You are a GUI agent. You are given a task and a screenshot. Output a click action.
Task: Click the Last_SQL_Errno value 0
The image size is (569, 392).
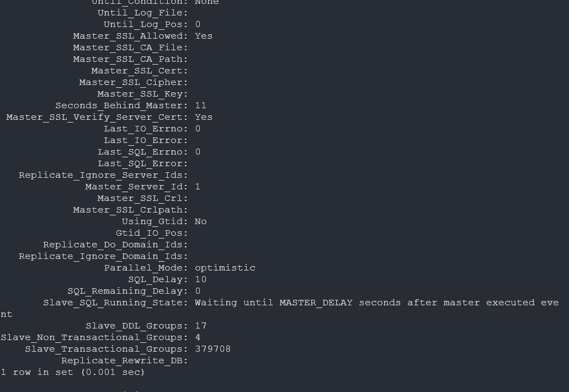[198, 152]
